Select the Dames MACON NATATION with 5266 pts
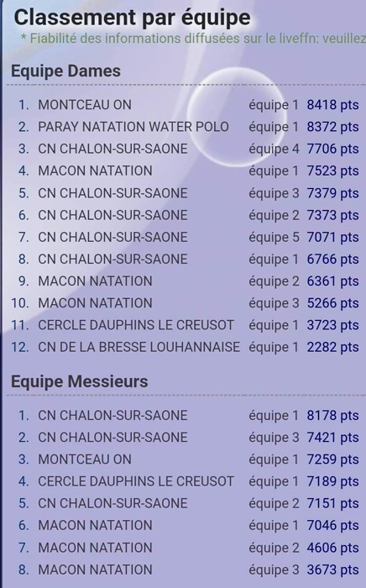 click(95, 303)
